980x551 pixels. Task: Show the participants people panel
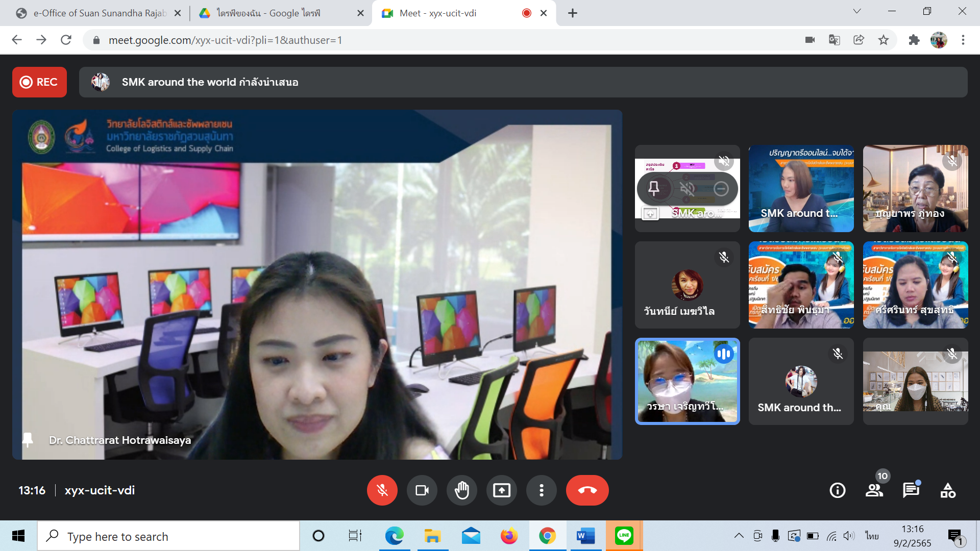(874, 490)
